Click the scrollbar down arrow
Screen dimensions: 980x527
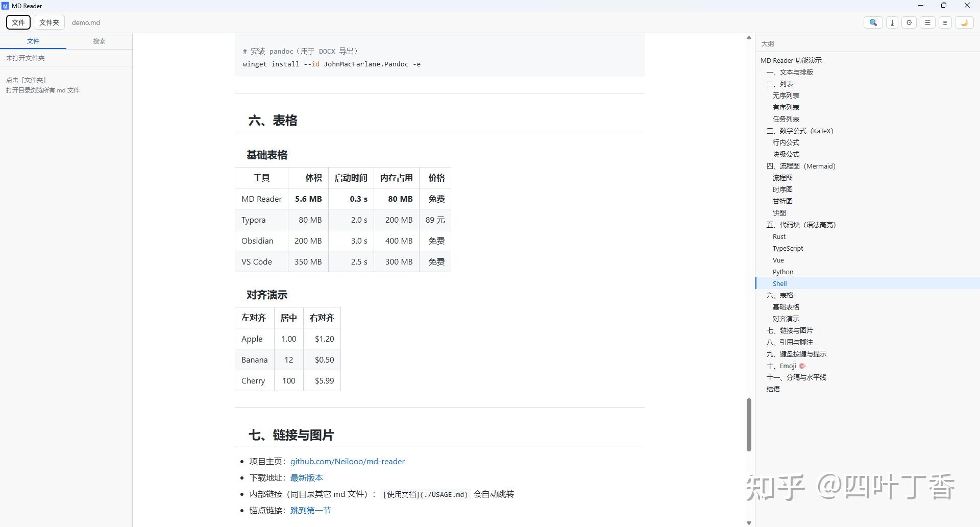[749, 523]
